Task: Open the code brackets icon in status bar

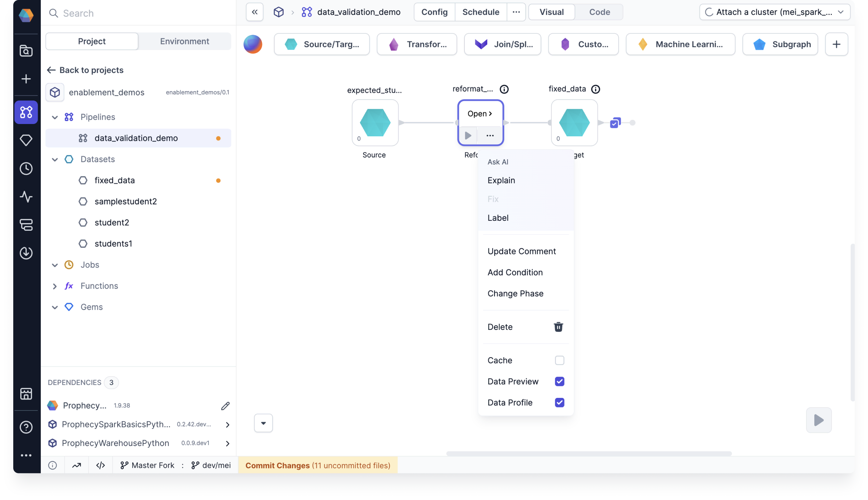Action: pyautogui.click(x=100, y=465)
